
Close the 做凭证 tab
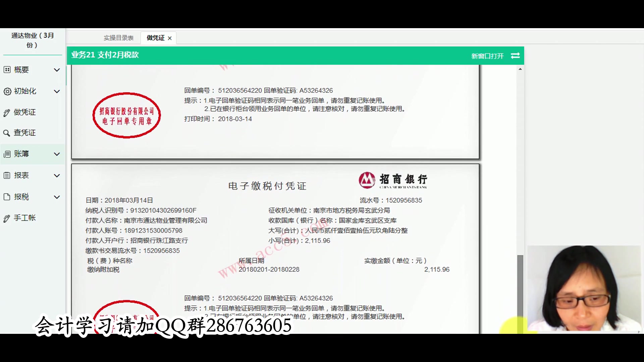(170, 38)
